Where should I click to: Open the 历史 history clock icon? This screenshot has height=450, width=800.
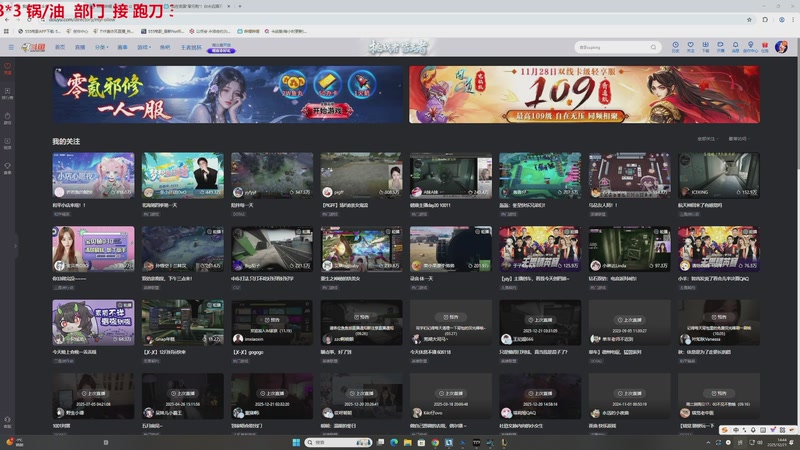click(x=675, y=47)
